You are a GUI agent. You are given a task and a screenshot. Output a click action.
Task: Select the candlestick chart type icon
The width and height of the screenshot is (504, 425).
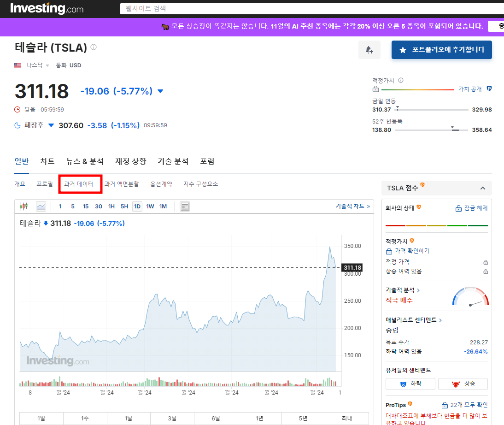click(x=24, y=207)
